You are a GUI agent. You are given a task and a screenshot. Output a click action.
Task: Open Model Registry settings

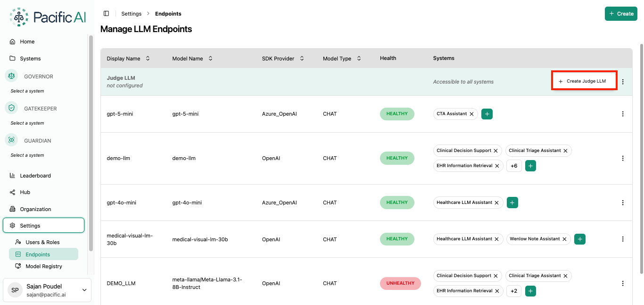[x=43, y=266]
